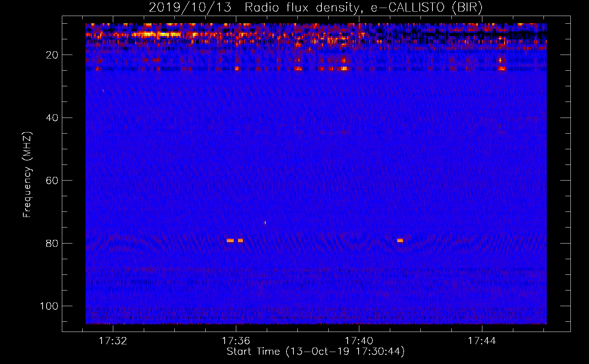Click the 100 MHz frequency tick label
Screen dimensions: 589x364
(49, 306)
